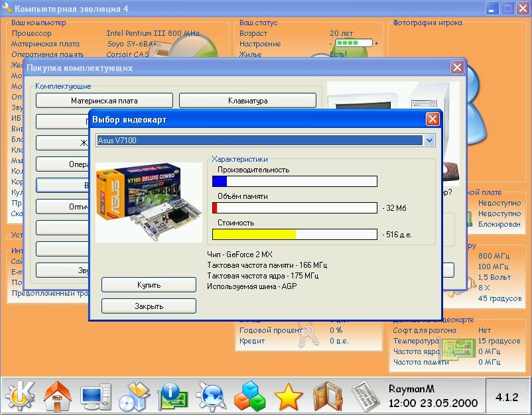Click the Материнская плата button

click(x=104, y=101)
